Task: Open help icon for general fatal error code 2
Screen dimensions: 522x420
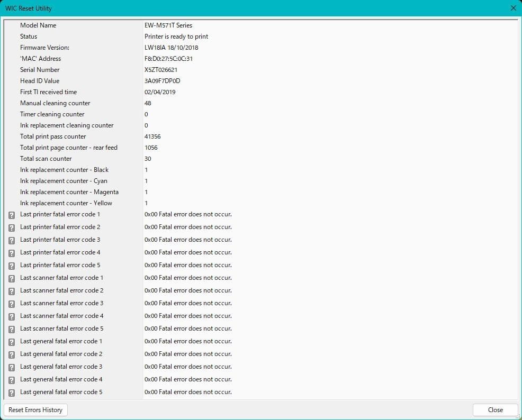Action: pos(12,354)
